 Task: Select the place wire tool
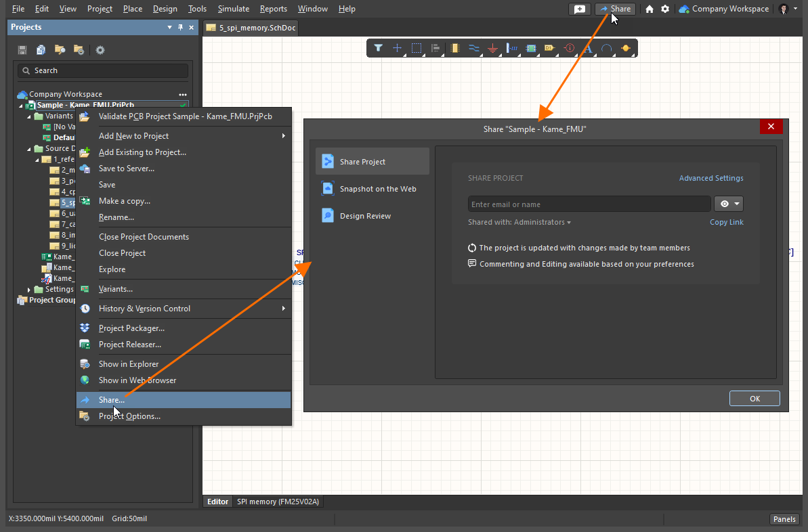pyautogui.click(x=473, y=49)
